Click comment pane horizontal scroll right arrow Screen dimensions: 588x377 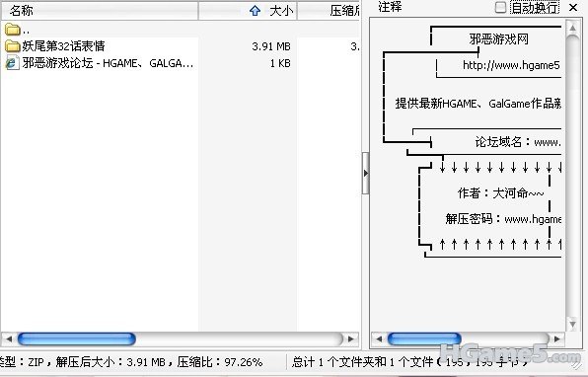click(557, 339)
